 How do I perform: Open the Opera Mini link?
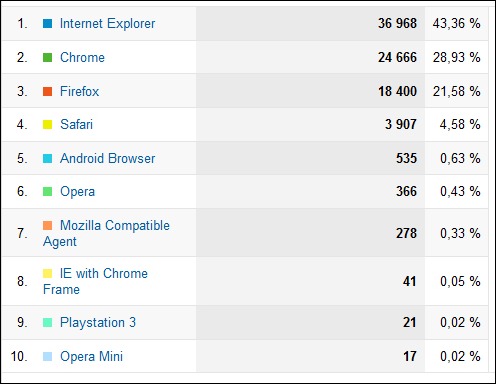(x=91, y=356)
